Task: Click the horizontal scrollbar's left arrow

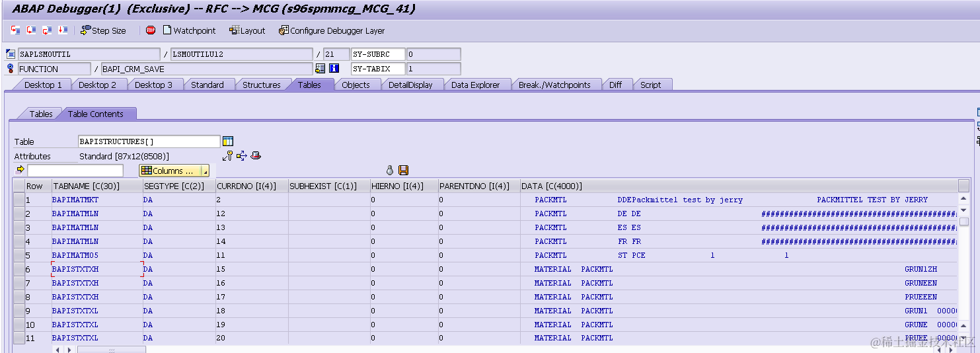Action: 57,350
